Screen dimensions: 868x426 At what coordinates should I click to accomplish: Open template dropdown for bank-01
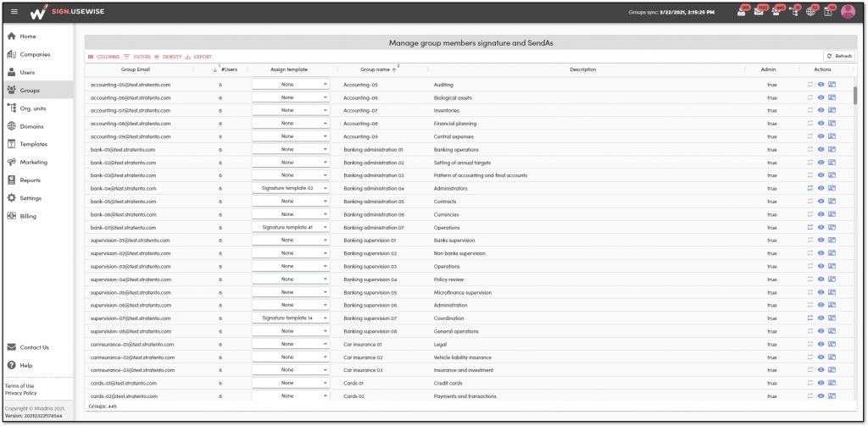point(291,149)
